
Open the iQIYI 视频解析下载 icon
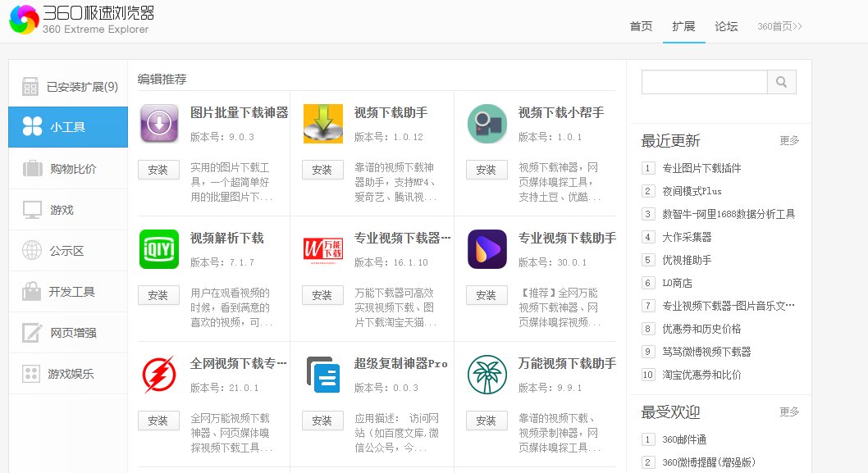coord(159,249)
